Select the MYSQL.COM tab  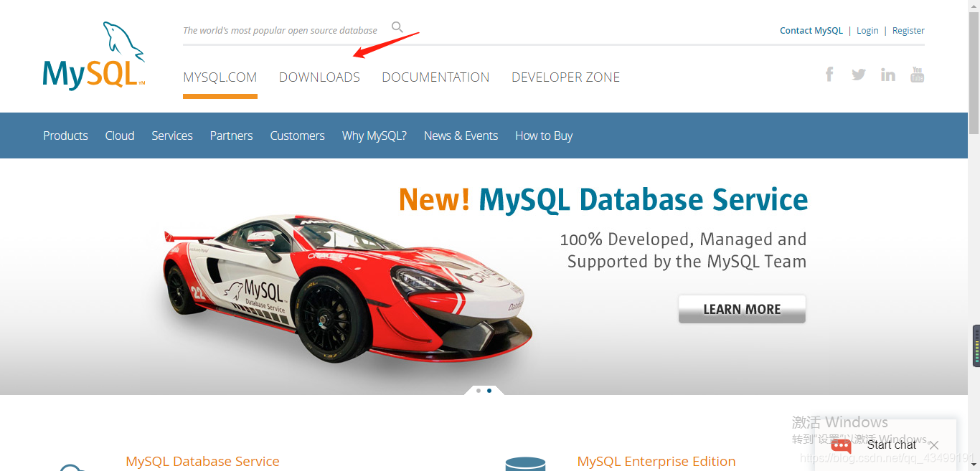click(x=220, y=77)
